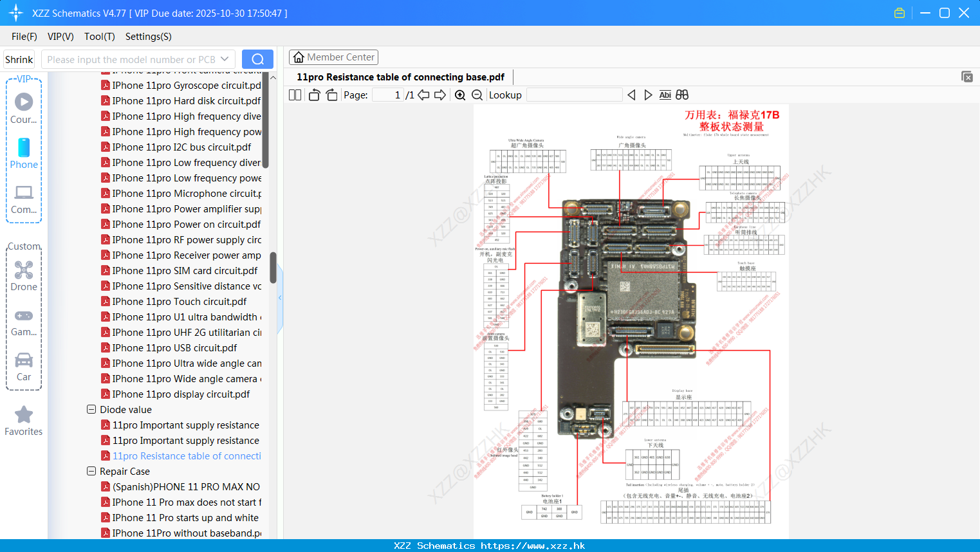Click the xzz.hk website link in status bar
980x552 pixels.
click(533, 546)
